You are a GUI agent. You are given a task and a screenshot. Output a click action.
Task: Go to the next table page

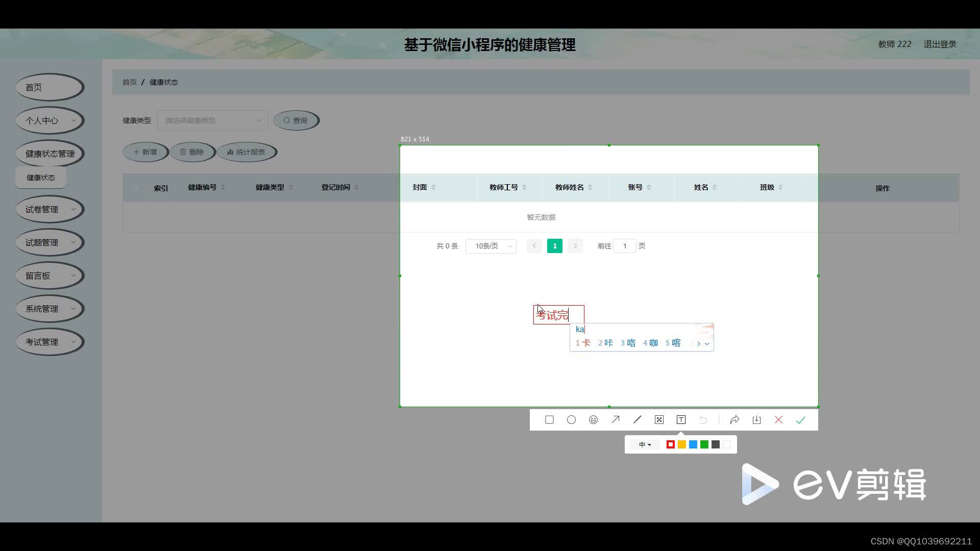pyautogui.click(x=575, y=246)
